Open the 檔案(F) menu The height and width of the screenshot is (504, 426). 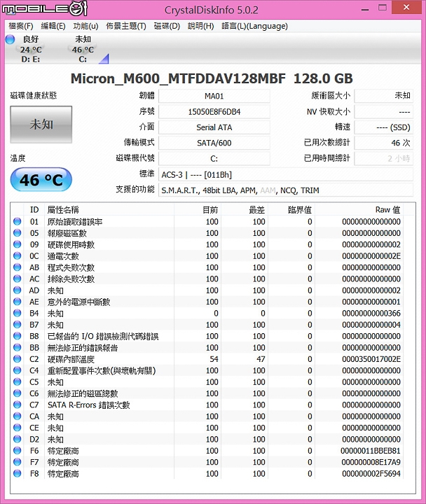(x=21, y=26)
